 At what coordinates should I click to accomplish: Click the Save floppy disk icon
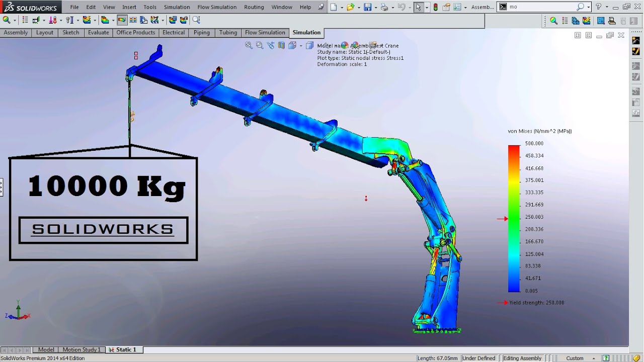click(367, 7)
